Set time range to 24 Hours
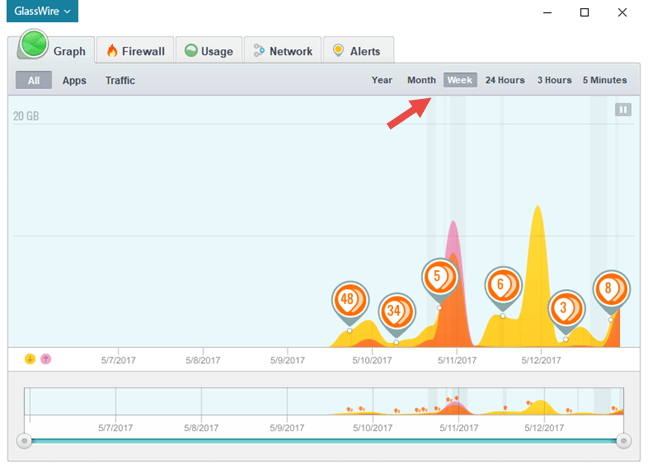Screen dimensions: 648x469 pos(505,80)
